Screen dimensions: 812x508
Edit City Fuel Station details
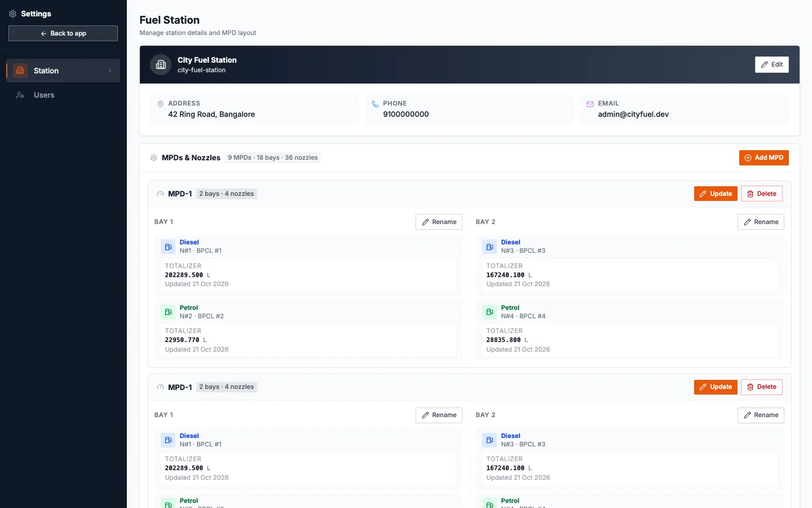tap(771, 64)
